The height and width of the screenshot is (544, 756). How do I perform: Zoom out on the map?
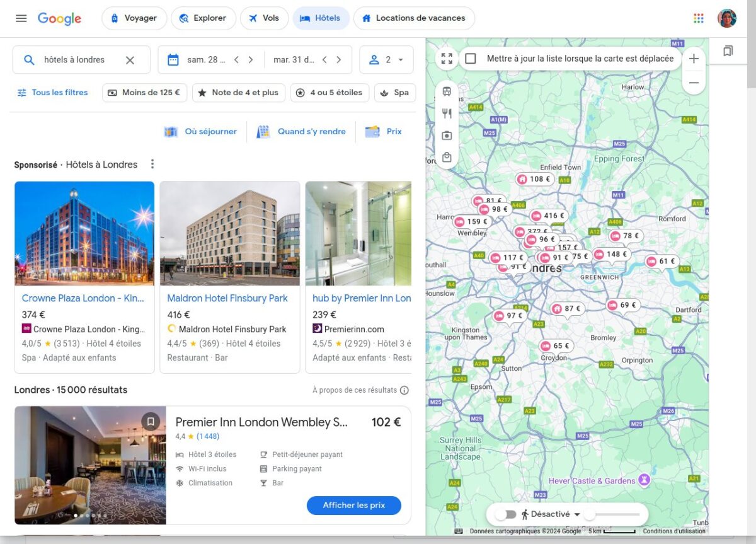click(x=694, y=83)
